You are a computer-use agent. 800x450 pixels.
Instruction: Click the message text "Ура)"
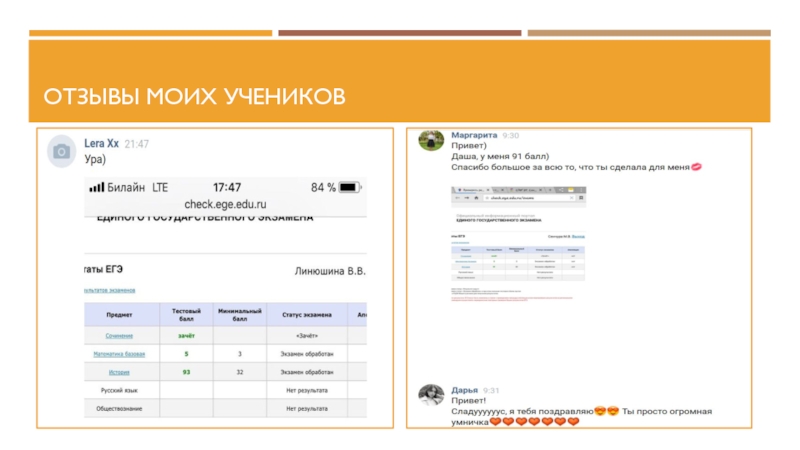(95, 159)
